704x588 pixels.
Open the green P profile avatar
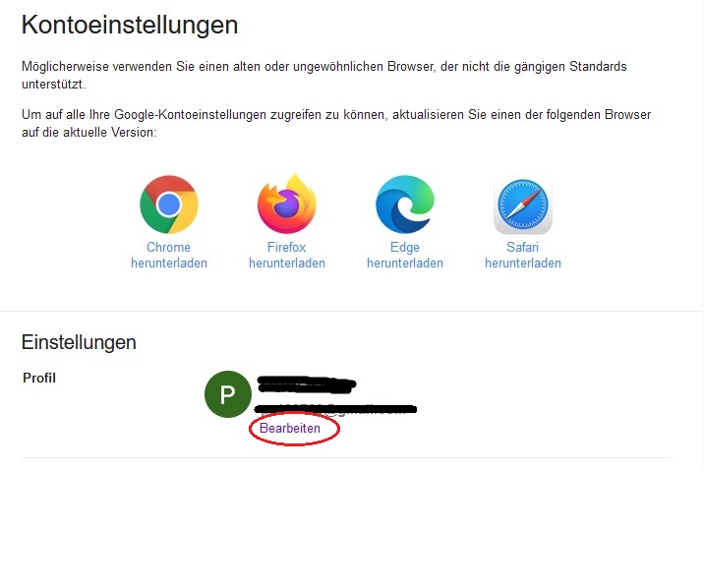[x=228, y=394]
